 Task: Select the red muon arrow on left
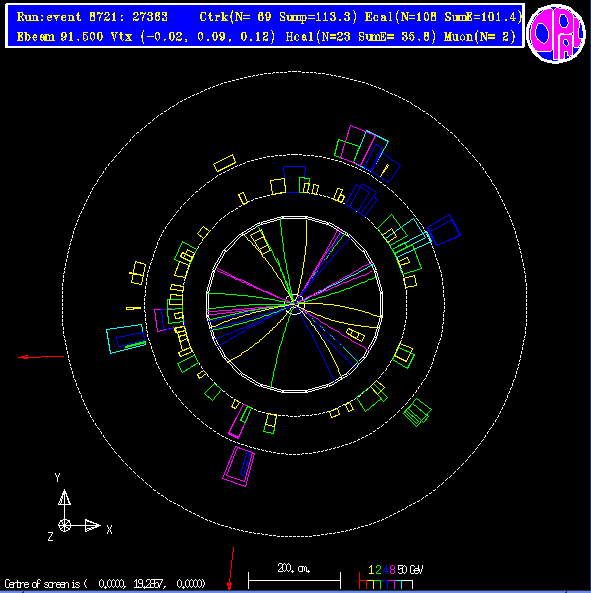(41, 357)
